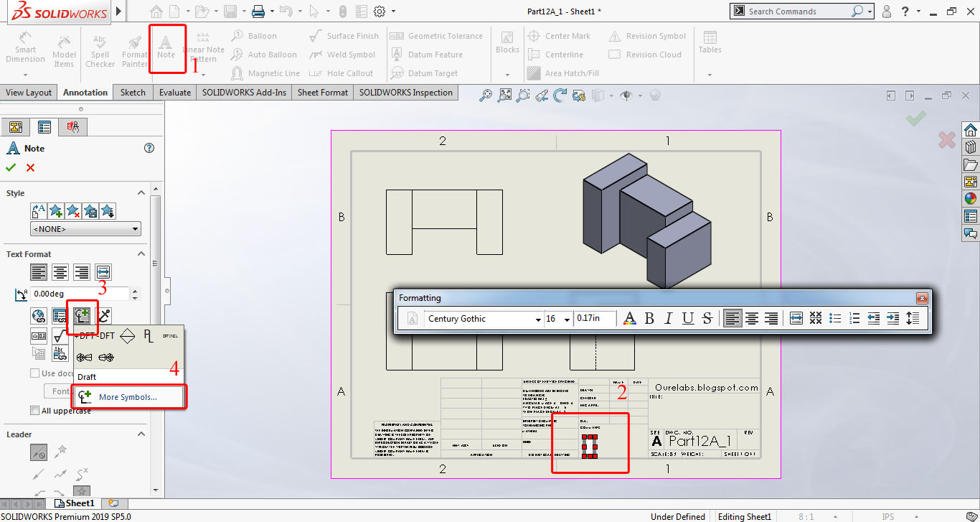Click the Smart Dimension tool
Viewport: 980px width, 522px height.
(25, 49)
